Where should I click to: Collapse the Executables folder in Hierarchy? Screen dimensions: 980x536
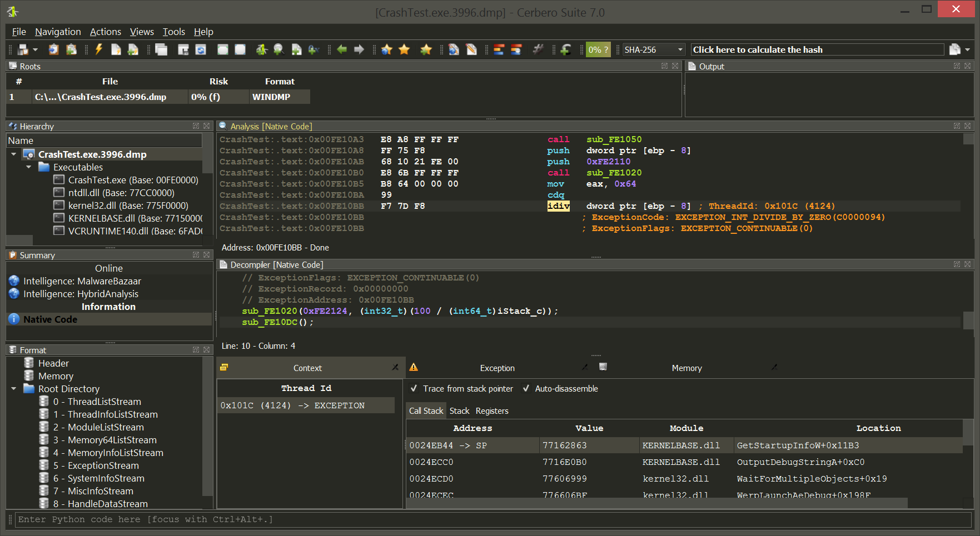[x=29, y=167]
